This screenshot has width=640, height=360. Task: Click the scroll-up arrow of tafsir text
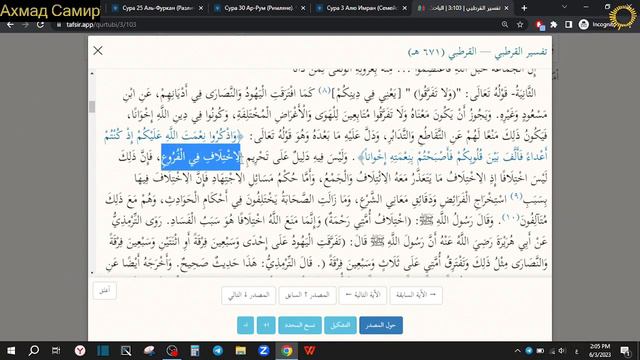(x=92, y=73)
